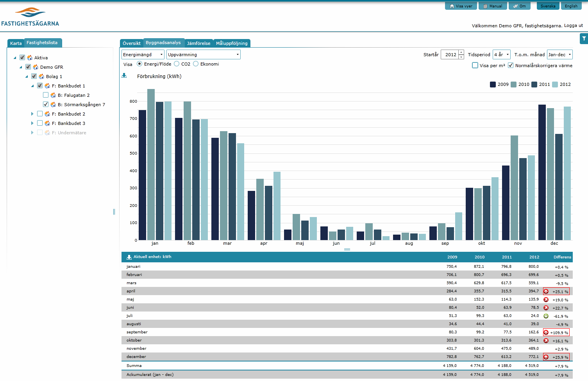The width and height of the screenshot is (588, 381).
Task: Collapse the Demo GFR tree node
Action: point(21,67)
